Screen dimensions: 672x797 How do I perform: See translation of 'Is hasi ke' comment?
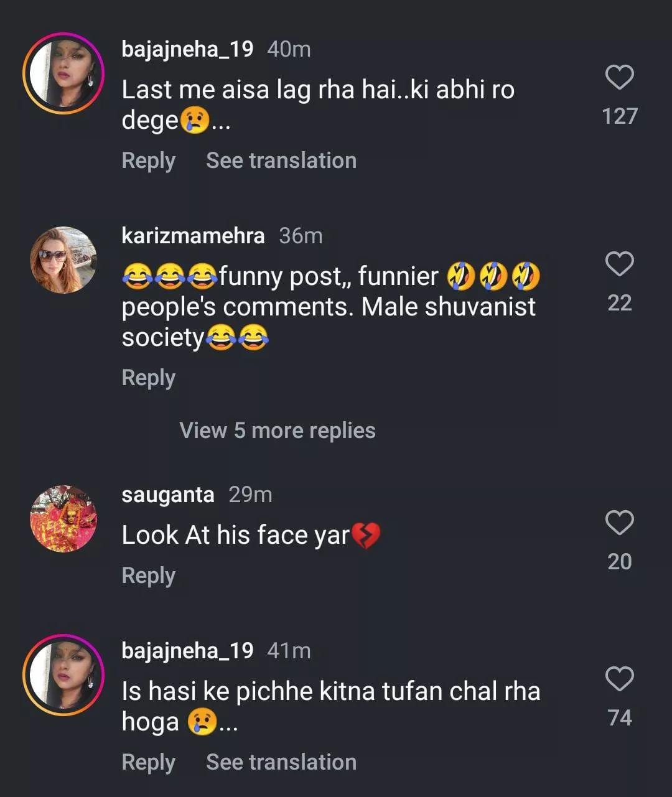[x=281, y=762]
